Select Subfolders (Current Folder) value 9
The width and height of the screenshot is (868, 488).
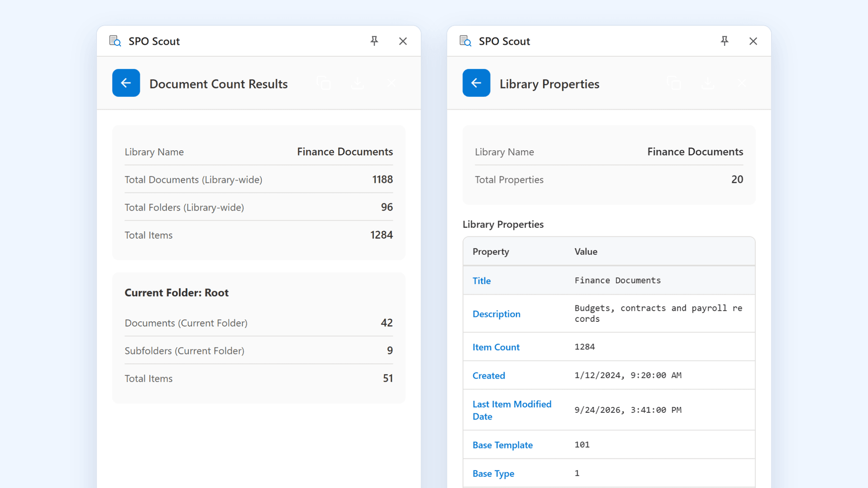pyautogui.click(x=390, y=351)
